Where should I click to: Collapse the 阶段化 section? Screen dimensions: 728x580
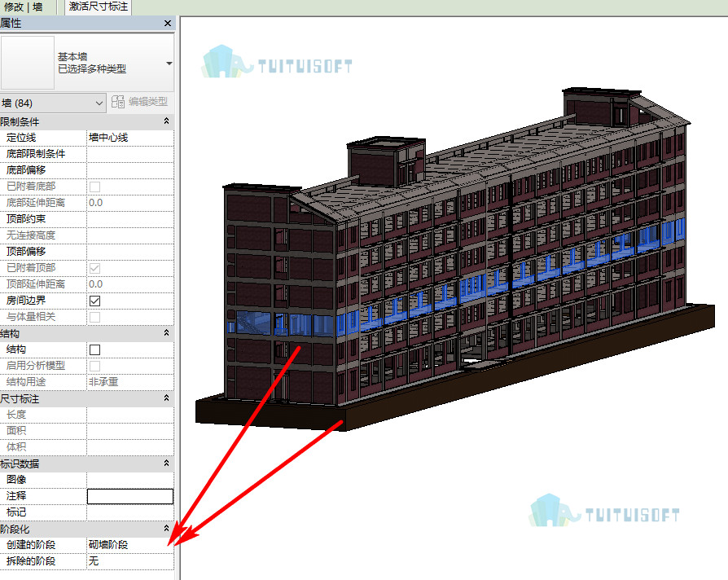[x=166, y=528]
